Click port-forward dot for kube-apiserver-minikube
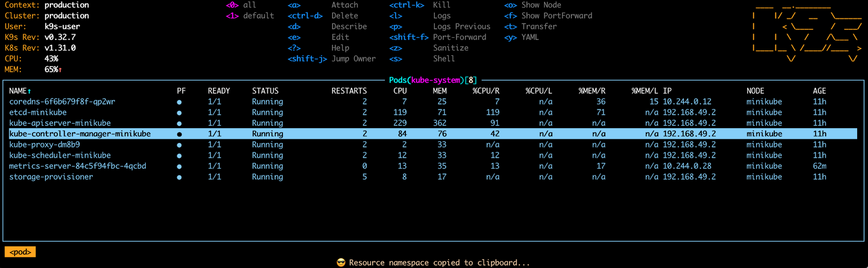Image resolution: width=868 pixels, height=268 pixels. pyautogui.click(x=179, y=124)
